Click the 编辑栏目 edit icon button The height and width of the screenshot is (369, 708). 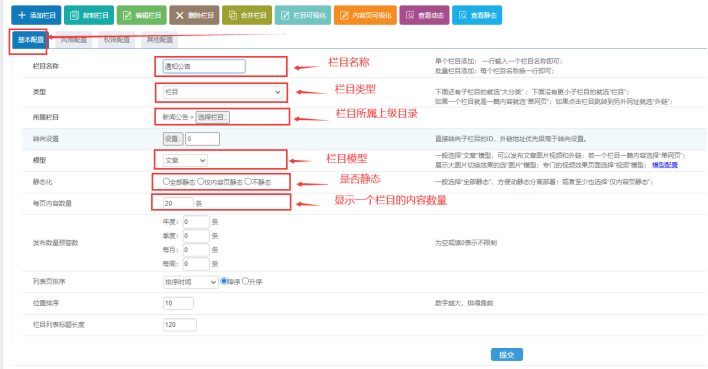[142, 15]
